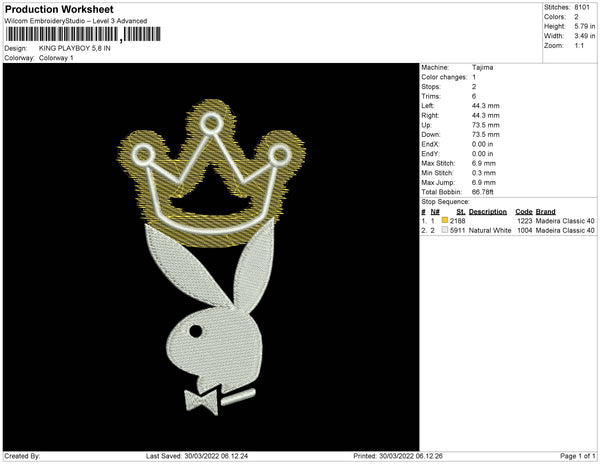Click the Max Stitch value '6.9 mm'
Image resolution: width=600 pixels, height=464 pixels.
[484, 163]
